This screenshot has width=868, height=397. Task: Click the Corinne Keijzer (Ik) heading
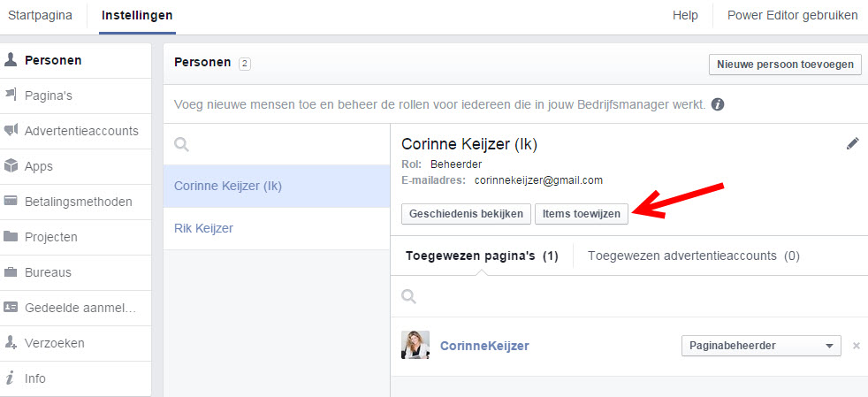tap(469, 144)
